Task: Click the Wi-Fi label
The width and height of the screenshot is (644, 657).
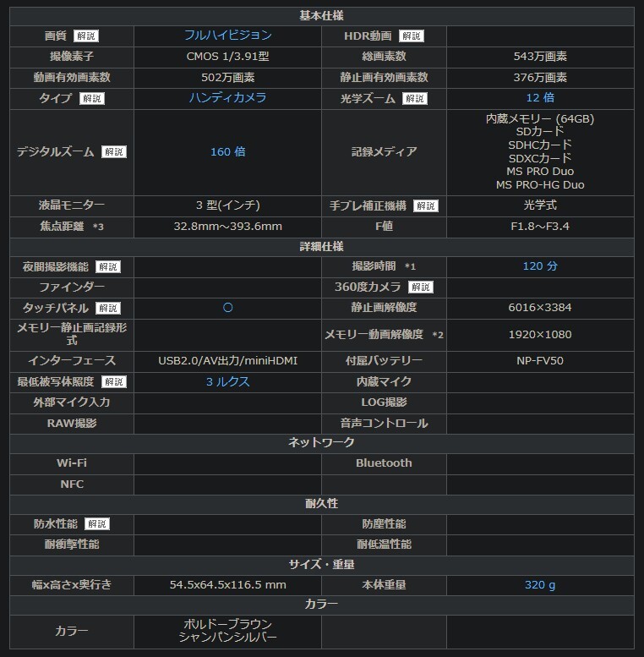Action: [72, 463]
